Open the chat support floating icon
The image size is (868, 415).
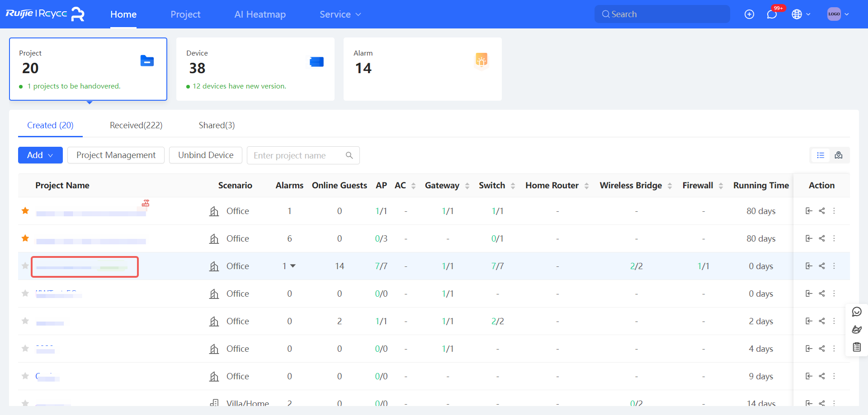point(857,312)
